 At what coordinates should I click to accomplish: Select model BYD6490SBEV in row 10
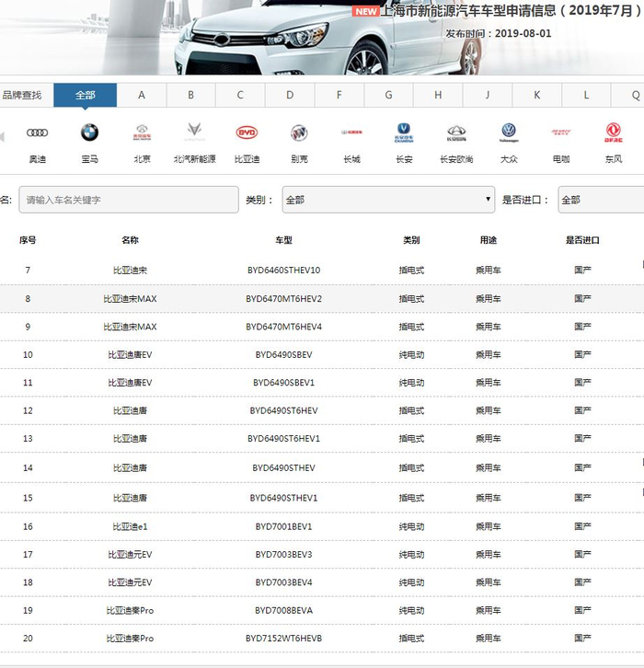[283, 354]
